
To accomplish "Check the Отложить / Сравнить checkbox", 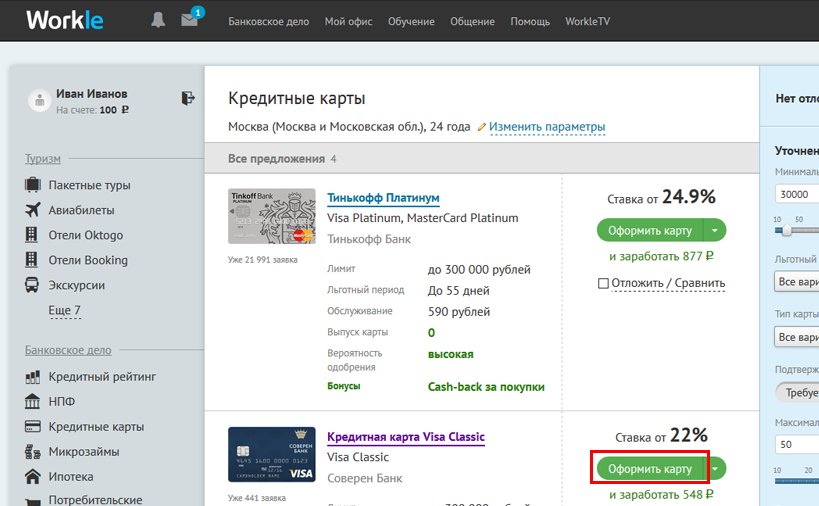I will (x=603, y=283).
